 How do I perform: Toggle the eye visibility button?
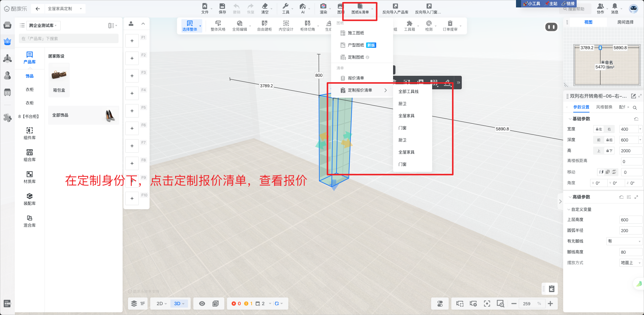(x=202, y=304)
